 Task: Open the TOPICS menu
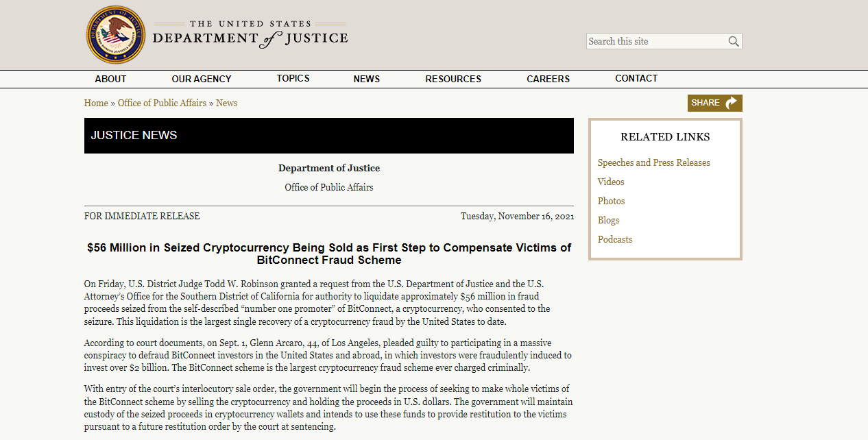coord(293,78)
